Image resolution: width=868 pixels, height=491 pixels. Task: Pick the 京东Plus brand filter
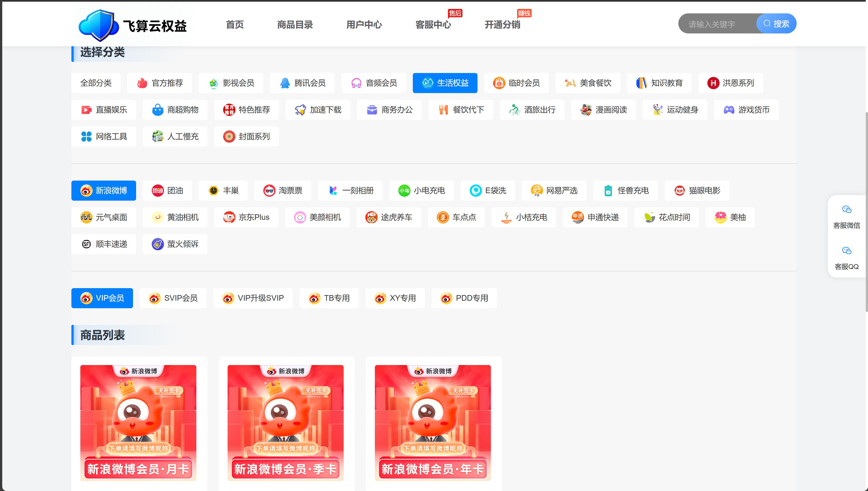[246, 217]
